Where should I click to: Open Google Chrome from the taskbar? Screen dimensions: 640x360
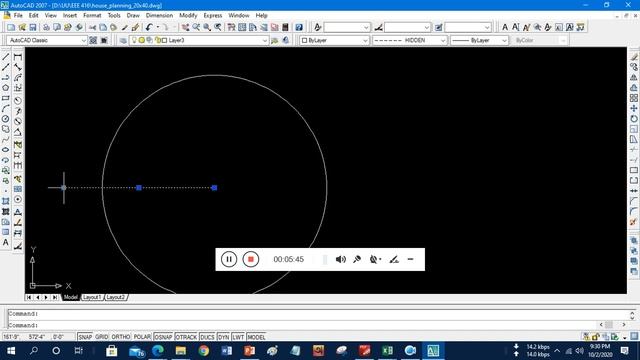[x=204, y=351]
